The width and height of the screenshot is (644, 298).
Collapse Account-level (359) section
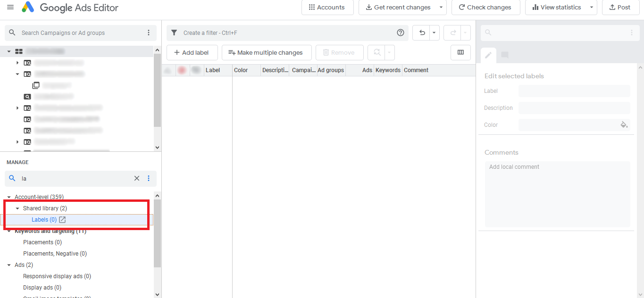9,197
